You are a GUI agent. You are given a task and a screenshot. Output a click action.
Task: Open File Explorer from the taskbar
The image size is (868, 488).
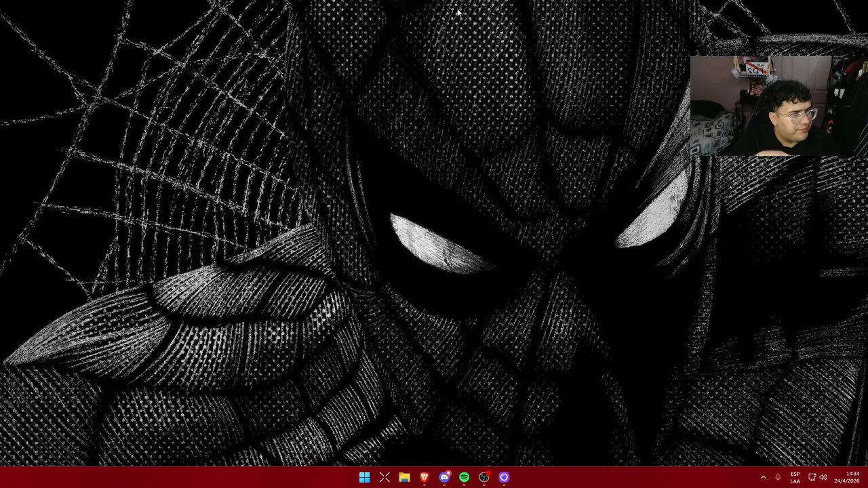click(404, 477)
